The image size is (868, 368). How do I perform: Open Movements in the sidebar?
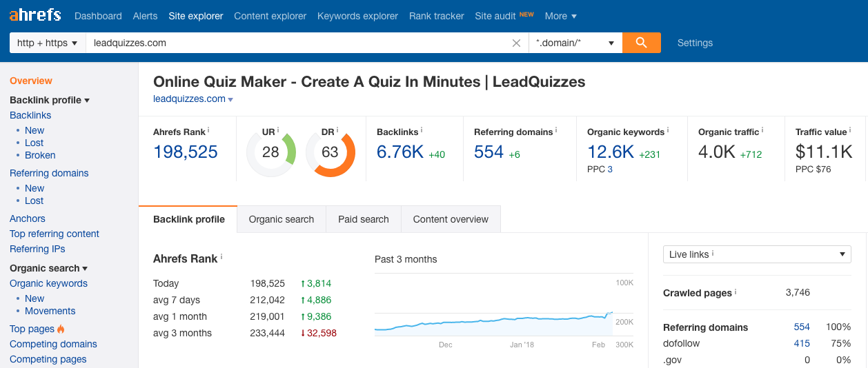coord(50,311)
